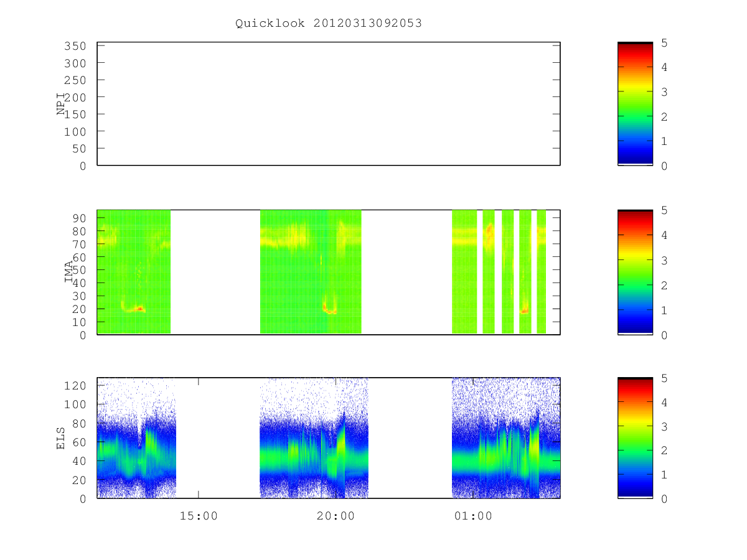Viewport: 747px width, 560px height.
Task: Click the ELS spectrogram block around 01:00
Action: tap(506, 438)
